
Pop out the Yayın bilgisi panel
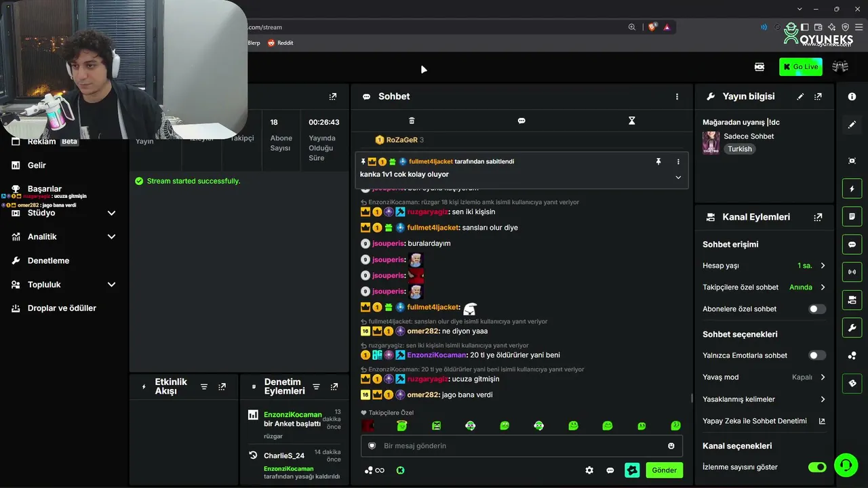point(818,97)
